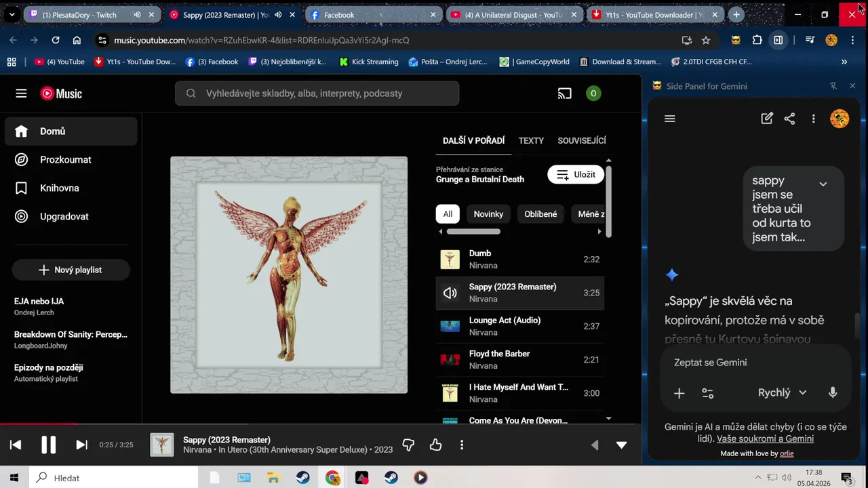868x488 pixels.
Task: Open the Extensions puzzle icon
Action: pyautogui.click(x=757, y=40)
